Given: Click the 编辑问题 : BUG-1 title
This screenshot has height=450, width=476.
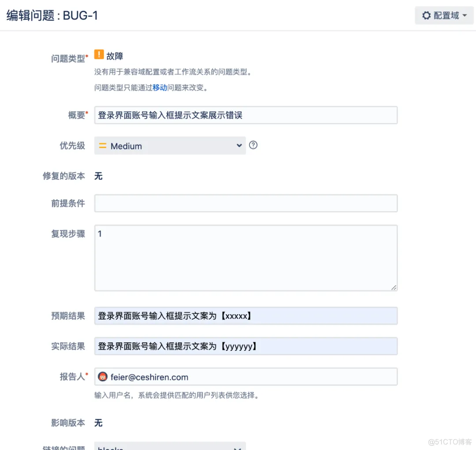Looking at the screenshot, I should [x=52, y=15].
